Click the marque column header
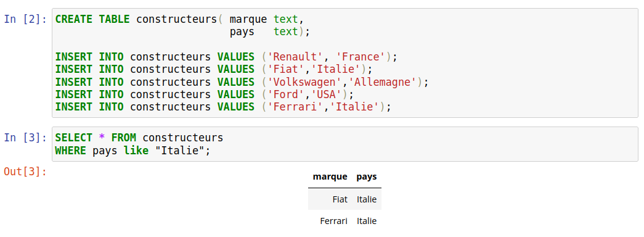 pyautogui.click(x=330, y=177)
